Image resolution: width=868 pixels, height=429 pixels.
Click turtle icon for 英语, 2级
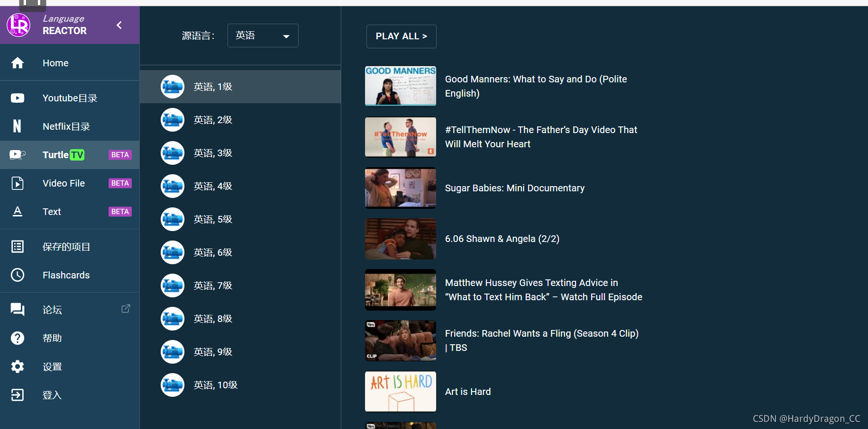tap(173, 120)
